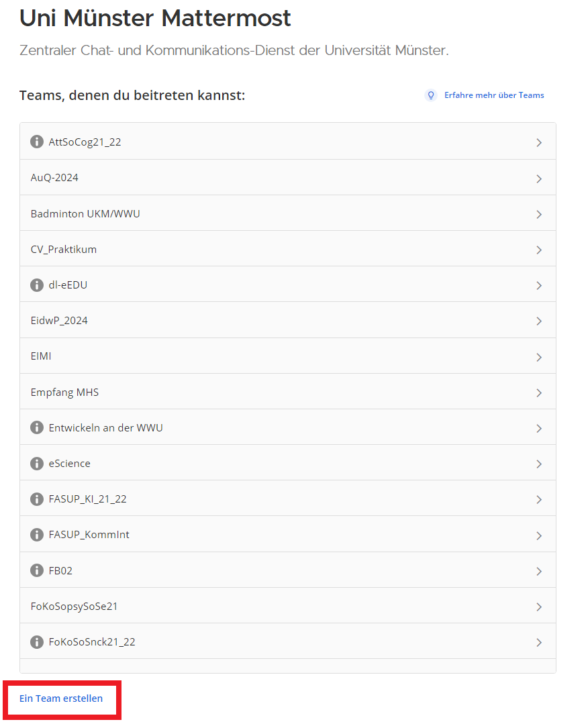Click the info icon beside FoKoSoSnck21_22
Viewport: 588px width, 728px height.
coord(37,641)
